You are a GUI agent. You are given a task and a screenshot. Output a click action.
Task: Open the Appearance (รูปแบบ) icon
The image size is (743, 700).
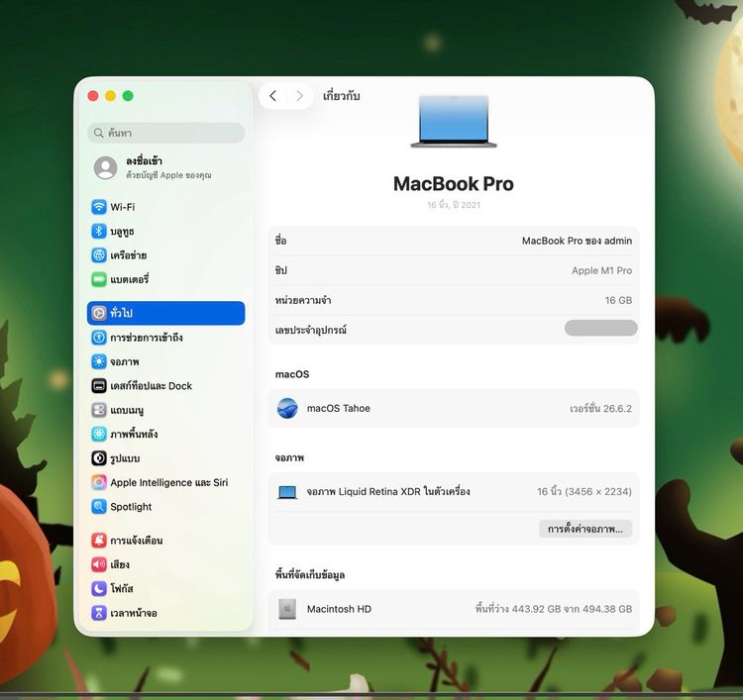98,458
